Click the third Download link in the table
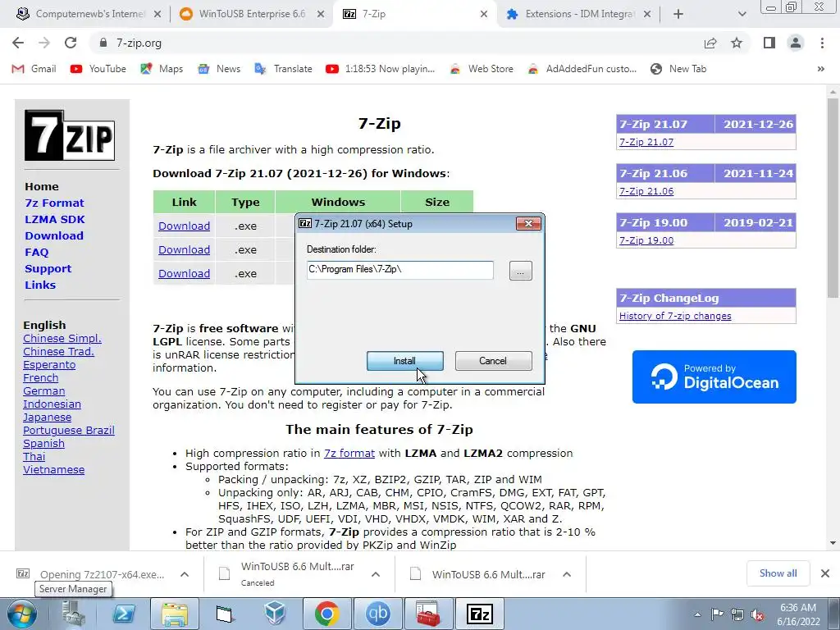Viewport: 840px width, 630px height. [x=185, y=273]
